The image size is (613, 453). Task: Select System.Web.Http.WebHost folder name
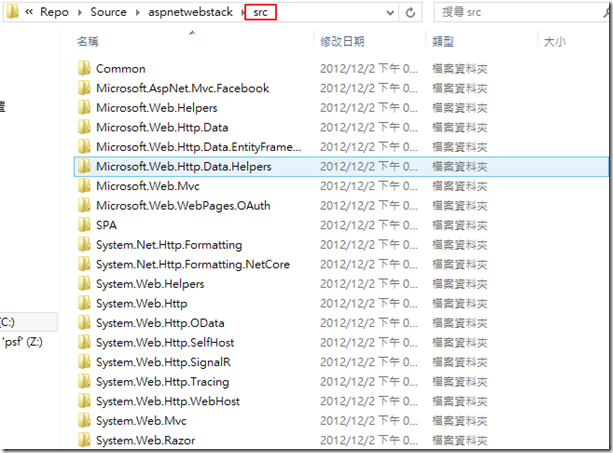point(168,401)
